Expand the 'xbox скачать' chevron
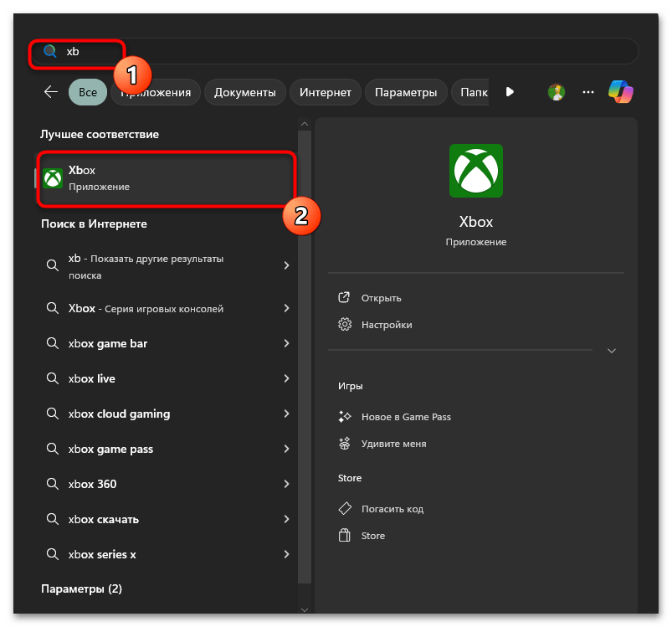 [x=287, y=519]
